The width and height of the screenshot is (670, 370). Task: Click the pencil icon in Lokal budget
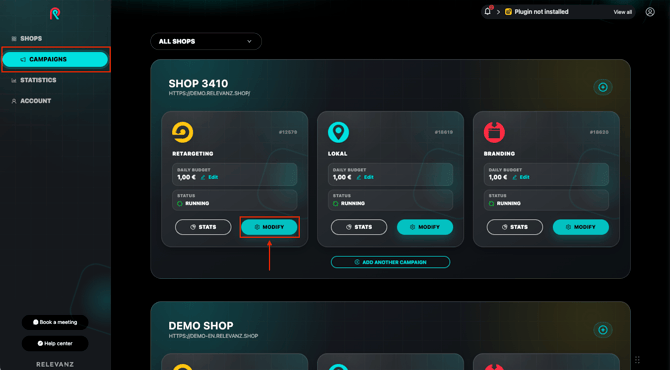(359, 177)
